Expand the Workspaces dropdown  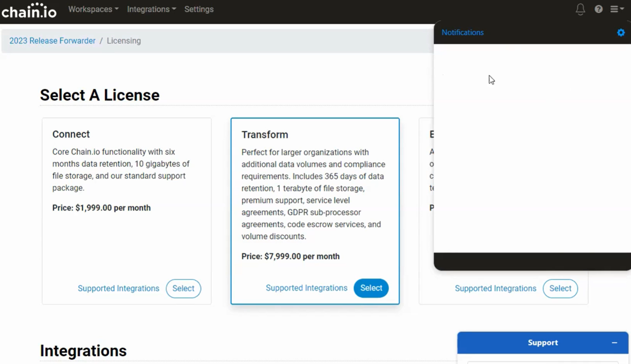click(x=93, y=9)
